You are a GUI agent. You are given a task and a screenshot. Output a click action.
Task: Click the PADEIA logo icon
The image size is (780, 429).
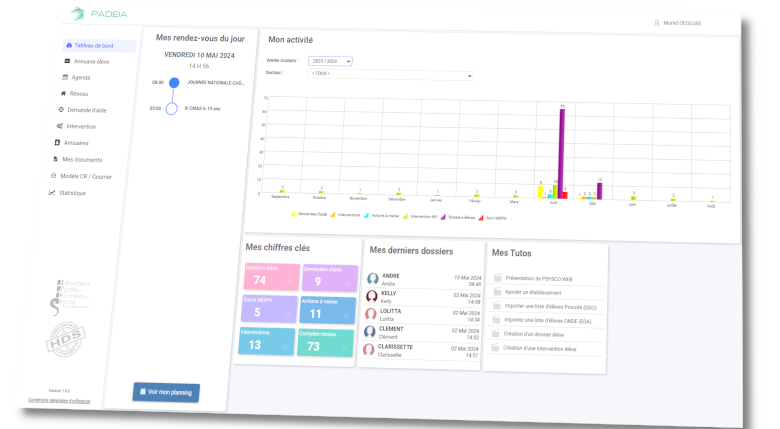tap(77, 11)
